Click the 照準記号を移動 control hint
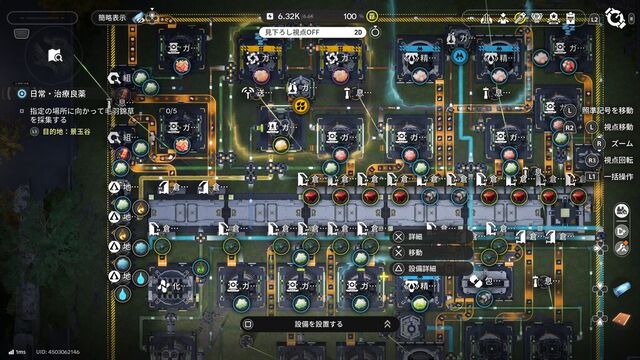 click(x=607, y=110)
